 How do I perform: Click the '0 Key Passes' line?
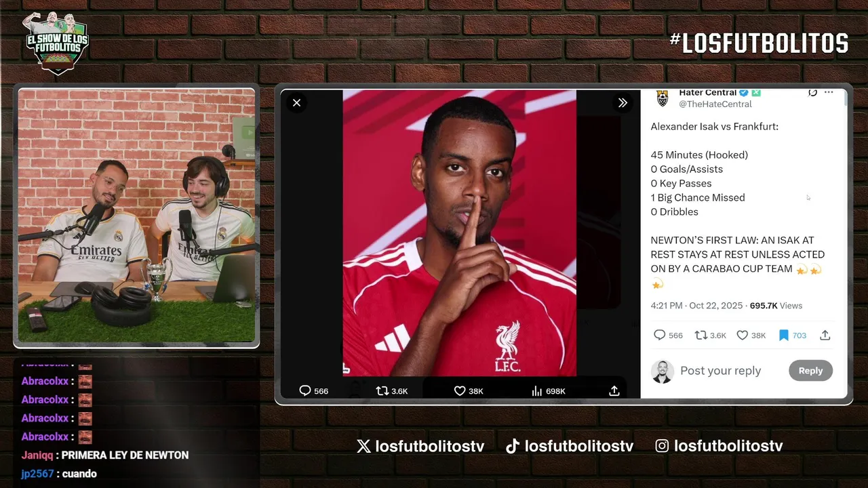681,184
